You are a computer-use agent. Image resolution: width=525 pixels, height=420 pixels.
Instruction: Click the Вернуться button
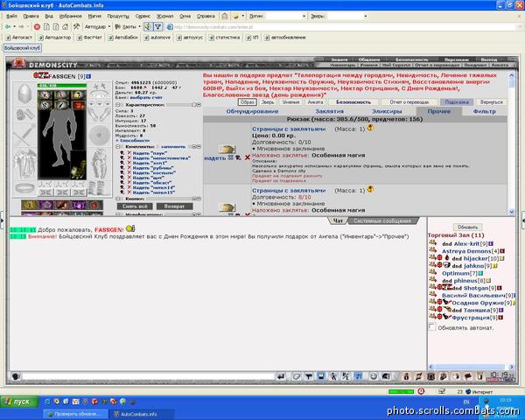coord(491,101)
